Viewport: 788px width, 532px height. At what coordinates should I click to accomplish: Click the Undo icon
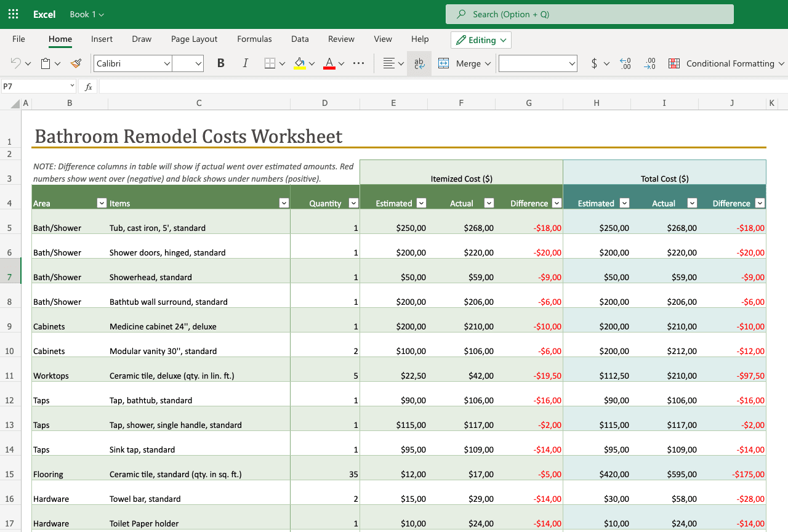[16, 63]
